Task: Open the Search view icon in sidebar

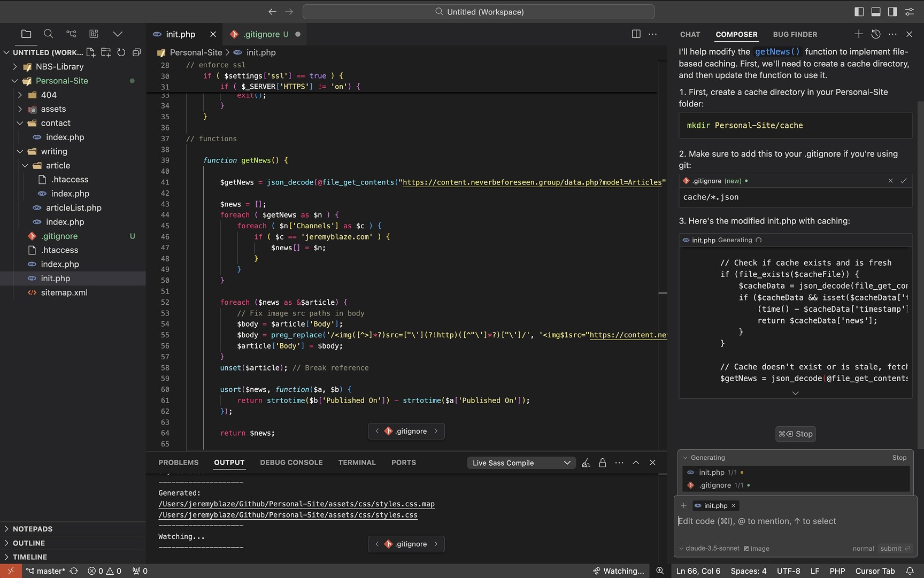Action: point(48,34)
